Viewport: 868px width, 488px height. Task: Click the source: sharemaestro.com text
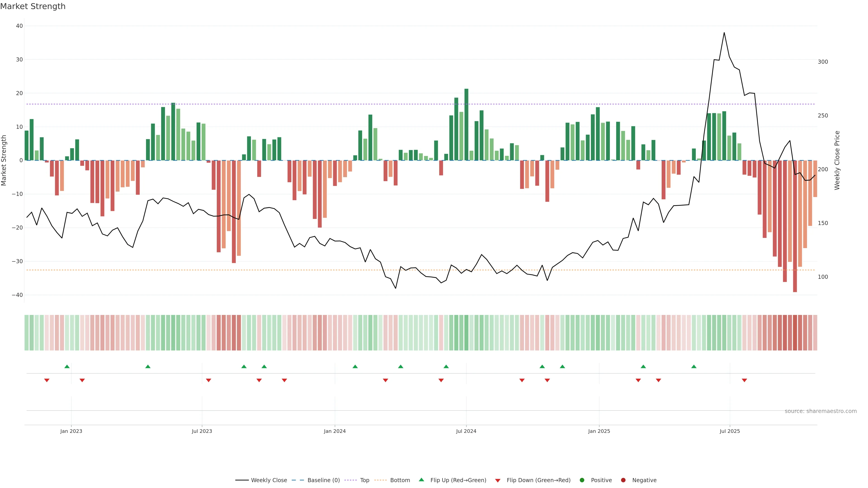tap(821, 411)
